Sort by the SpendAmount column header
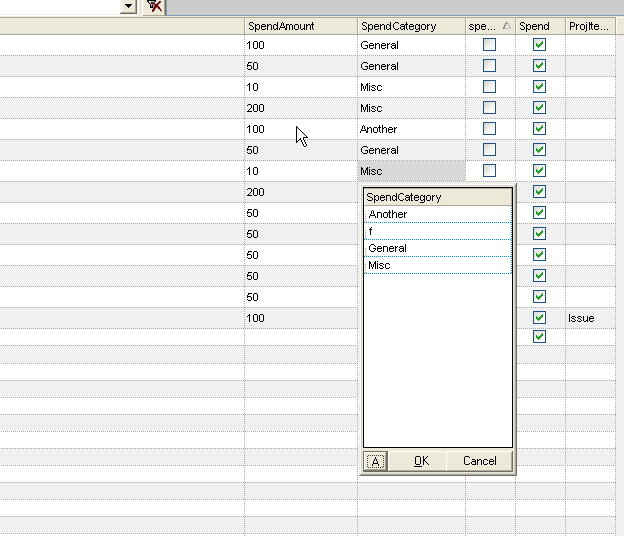 (301, 26)
